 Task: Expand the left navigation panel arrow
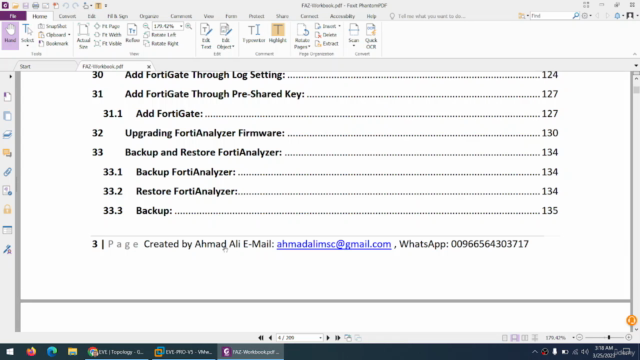click(x=11, y=76)
